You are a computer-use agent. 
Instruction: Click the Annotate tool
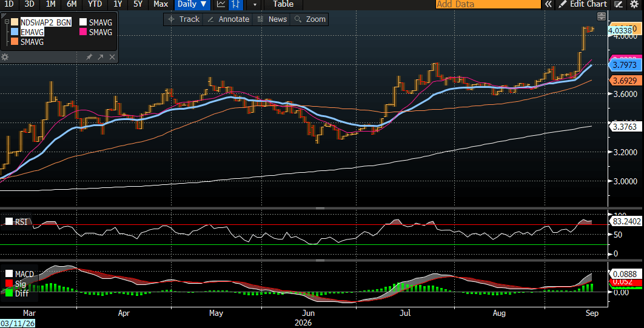229,19
